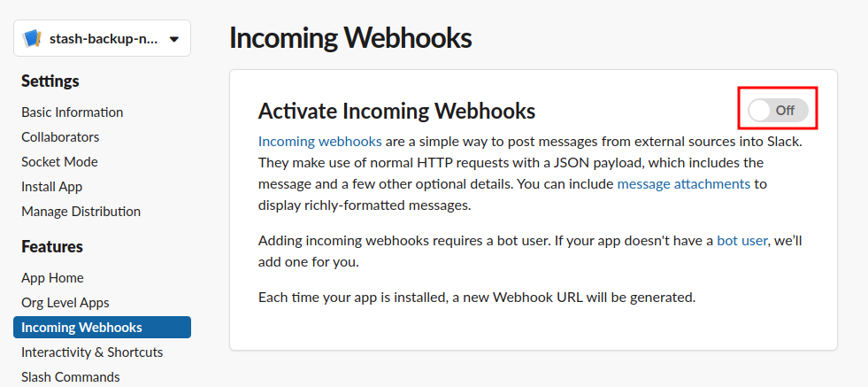The width and height of the screenshot is (868, 387).
Task: Follow the "Incoming webhooks" hyperlink
Action: 320,141
